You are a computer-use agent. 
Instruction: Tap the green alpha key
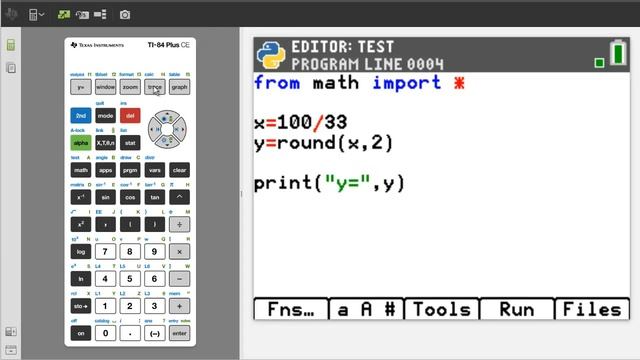click(x=81, y=143)
